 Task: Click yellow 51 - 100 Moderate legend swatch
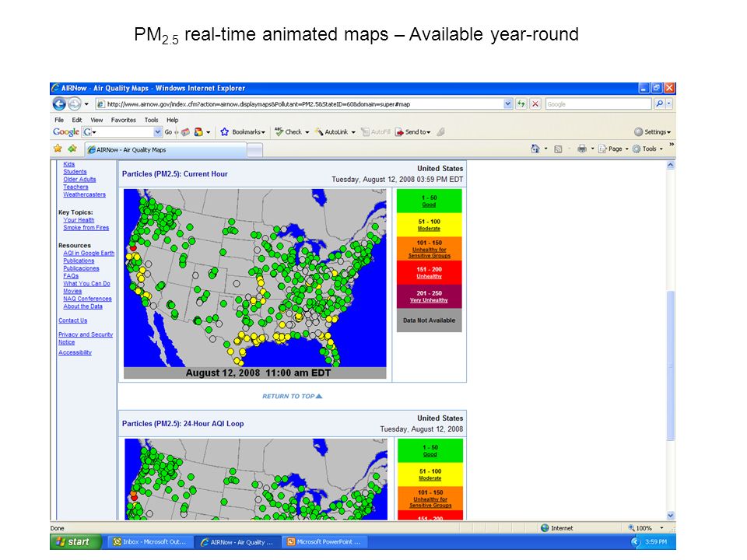pos(430,225)
